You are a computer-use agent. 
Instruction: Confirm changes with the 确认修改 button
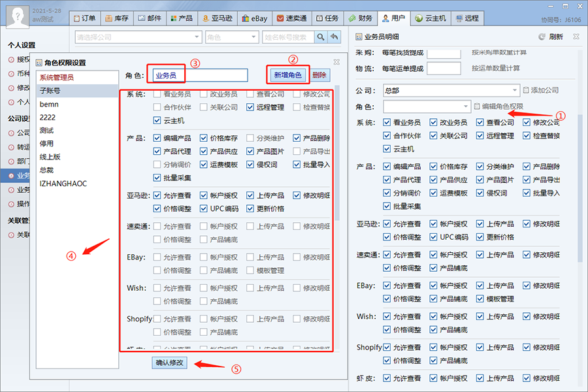click(169, 363)
